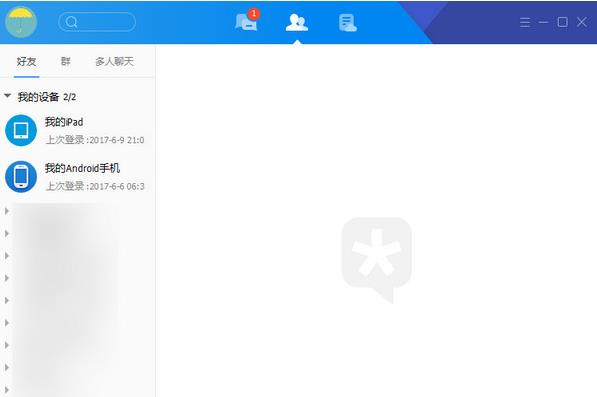Screen dimensions: 597x397
Task: Open the documents cloud icon in header
Action: click(x=347, y=23)
